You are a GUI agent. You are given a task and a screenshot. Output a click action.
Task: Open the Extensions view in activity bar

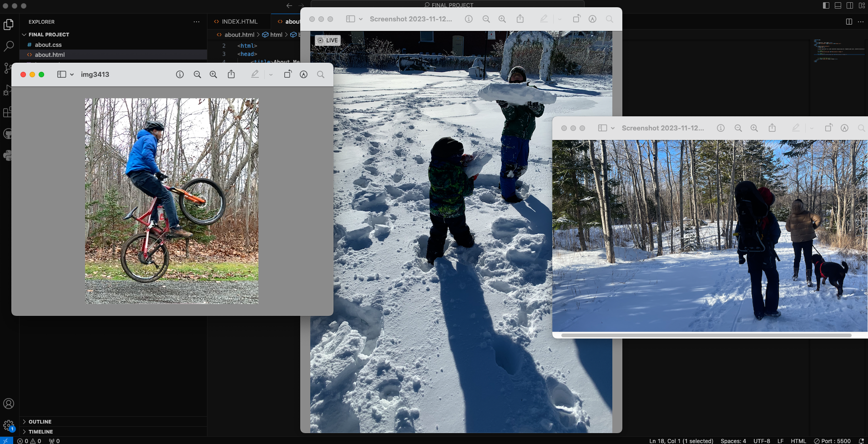click(8, 112)
